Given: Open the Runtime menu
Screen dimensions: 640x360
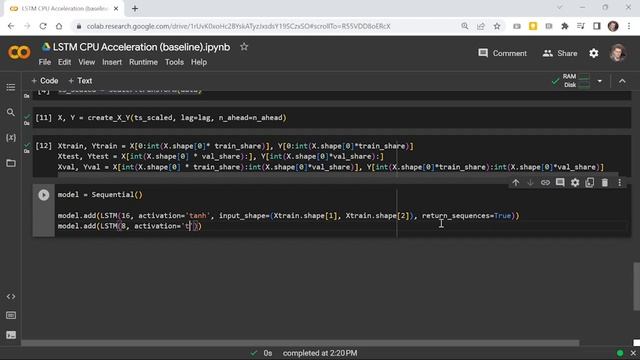Looking at the screenshot, I should (143, 62).
